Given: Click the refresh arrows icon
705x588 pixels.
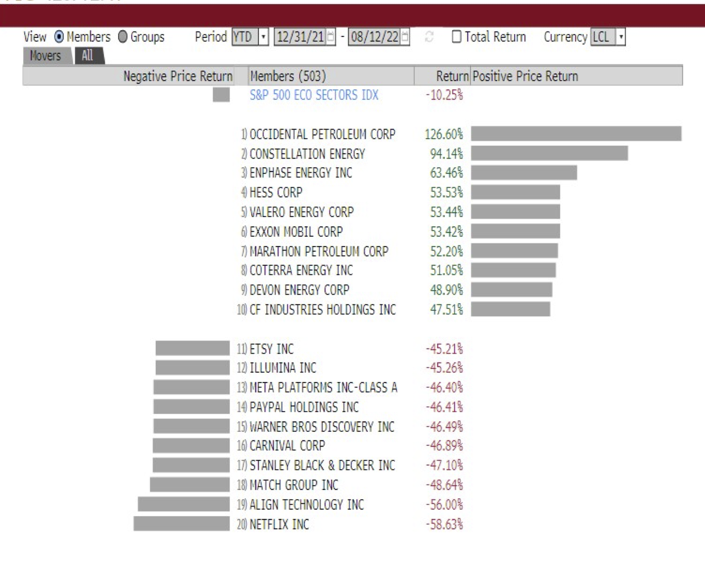Looking at the screenshot, I should click(429, 37).
